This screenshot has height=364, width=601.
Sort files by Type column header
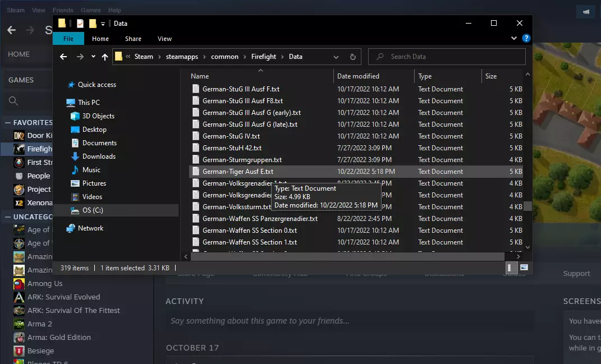(x=425, y=76)
